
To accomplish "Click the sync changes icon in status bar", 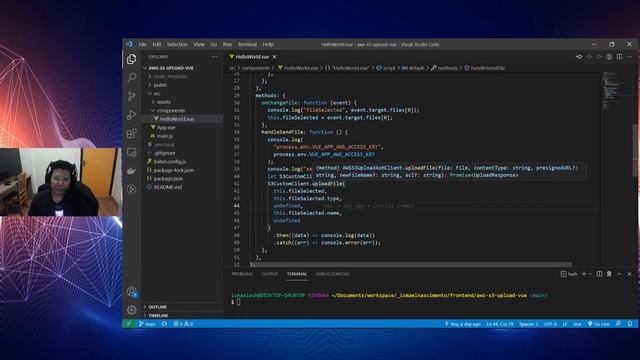I will 164,324.
